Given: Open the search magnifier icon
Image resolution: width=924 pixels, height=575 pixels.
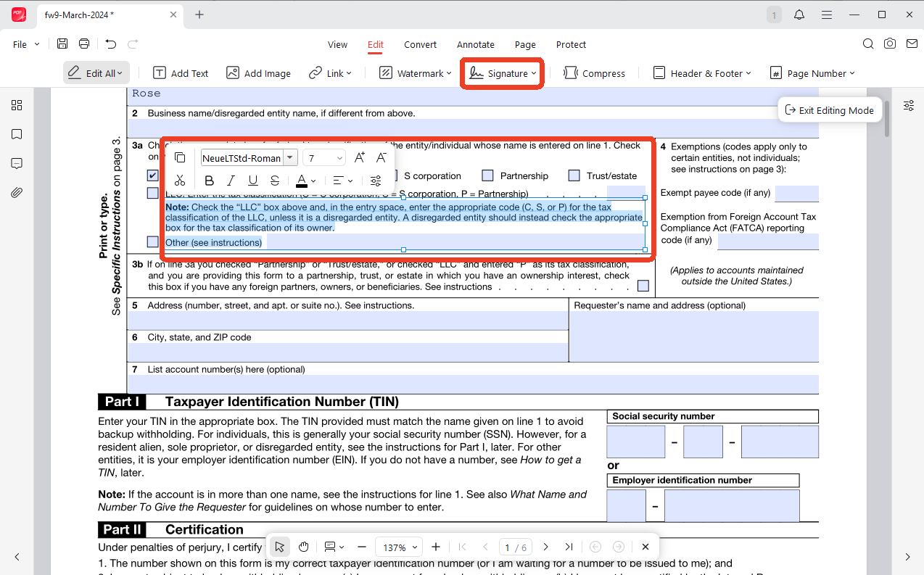Looking at the screenshot, I should pyautogui.click(x=868, y=44).
